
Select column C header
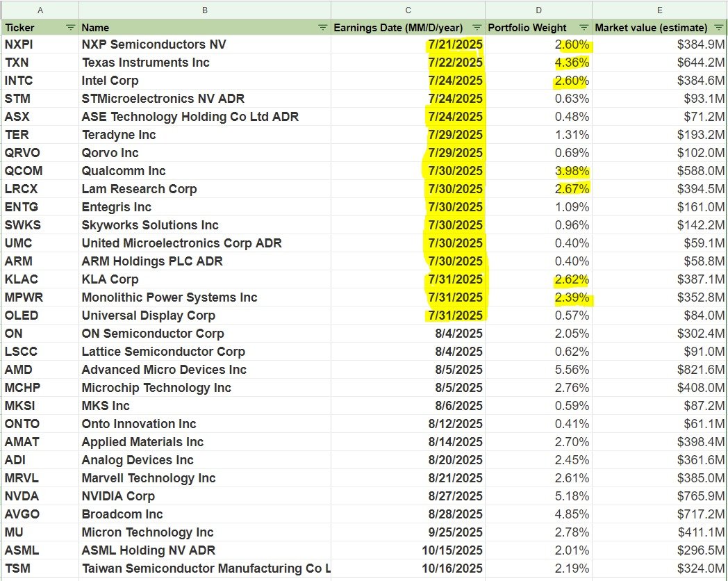(408, 10)
